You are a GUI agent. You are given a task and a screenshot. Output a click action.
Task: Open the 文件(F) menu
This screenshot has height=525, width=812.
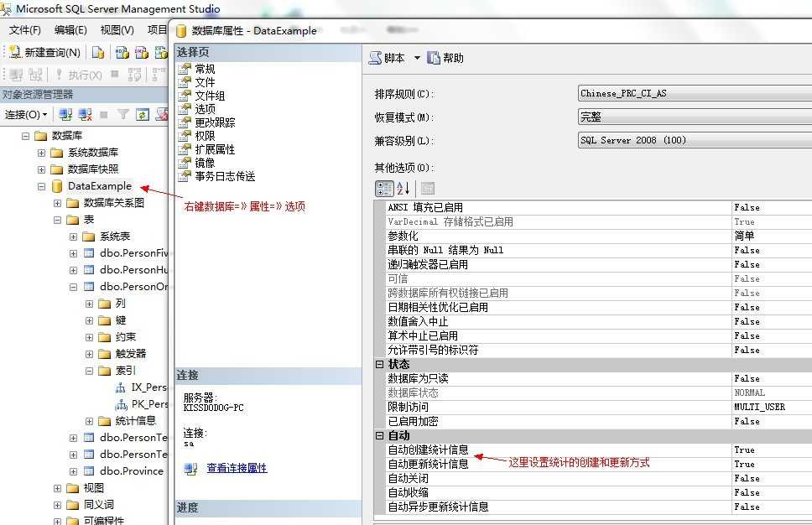pyautogui.click(x=25, y=30)
